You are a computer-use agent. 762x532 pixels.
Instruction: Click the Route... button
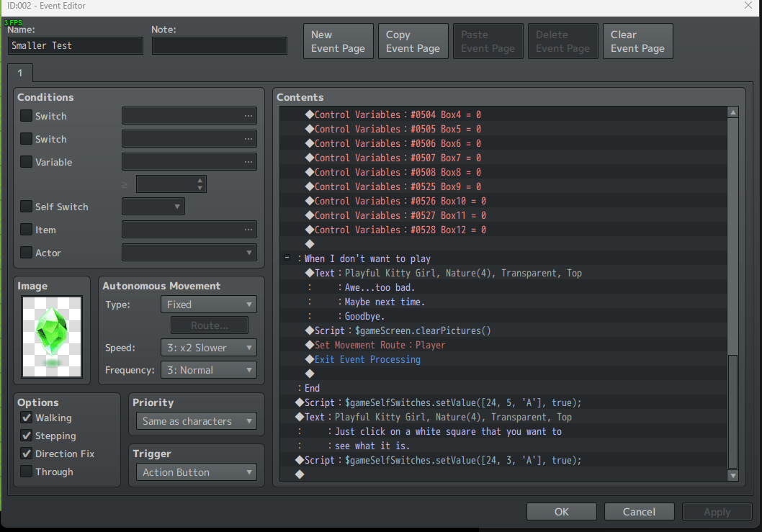tap(210, 325)
